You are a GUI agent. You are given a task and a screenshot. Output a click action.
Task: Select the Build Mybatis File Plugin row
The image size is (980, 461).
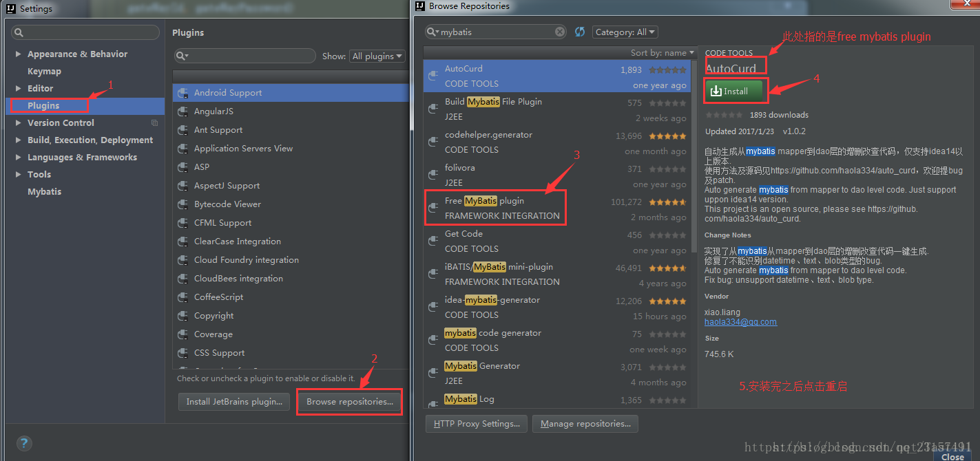pyautogui.click(x=557, y=109)
